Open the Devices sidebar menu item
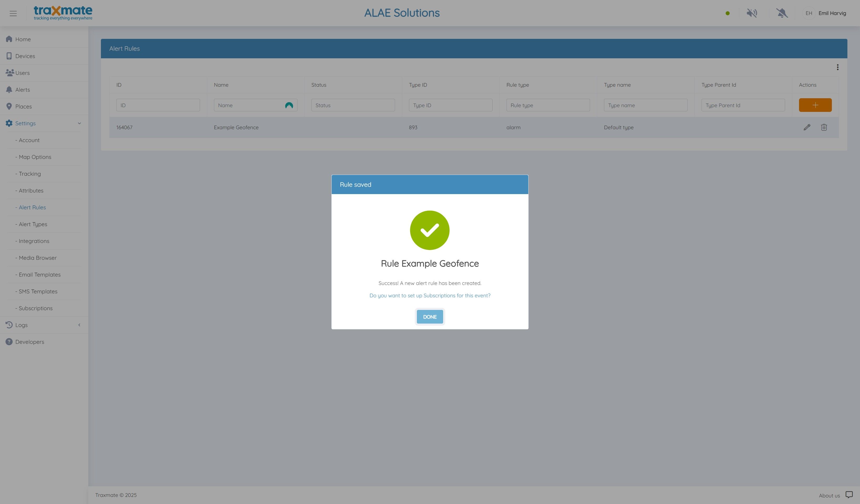 (25, 56)
